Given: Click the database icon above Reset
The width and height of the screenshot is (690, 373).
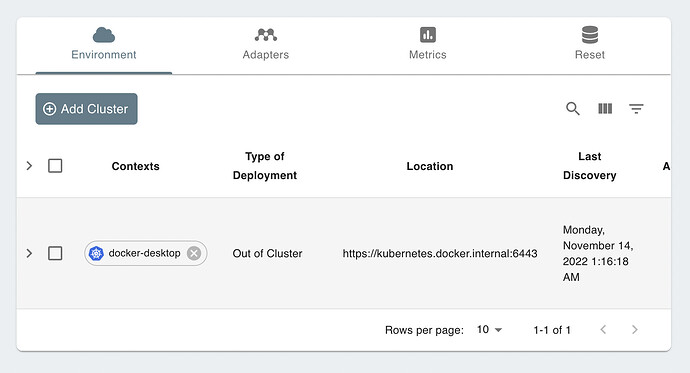Looking at the screenshot, I should coord(590,35).
